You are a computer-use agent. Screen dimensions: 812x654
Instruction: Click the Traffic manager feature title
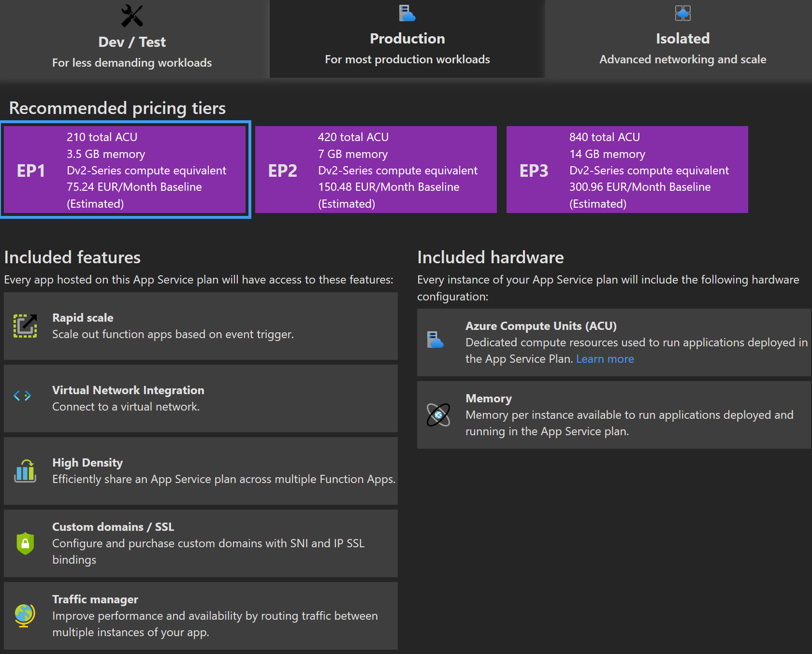pyautogui.click(x=95, y=599)
